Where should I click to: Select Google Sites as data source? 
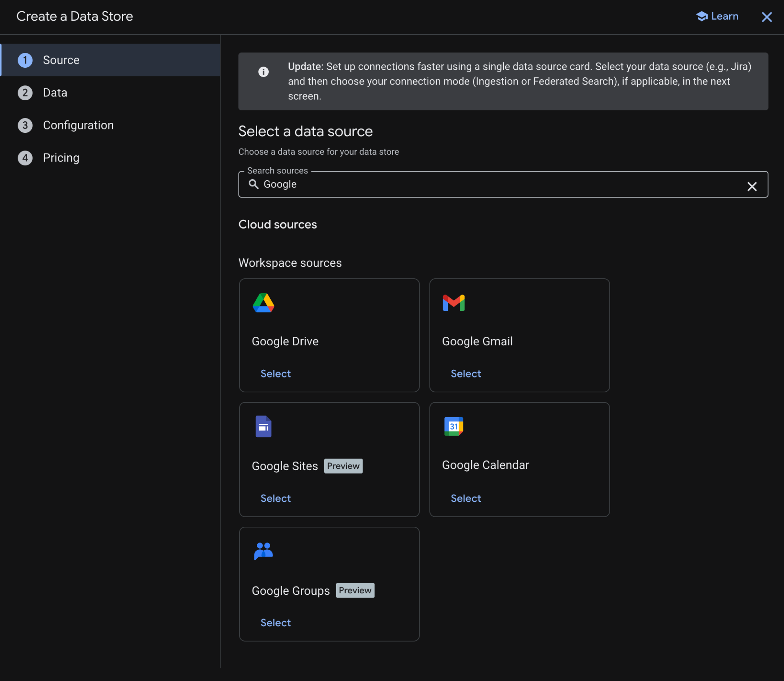276,498
